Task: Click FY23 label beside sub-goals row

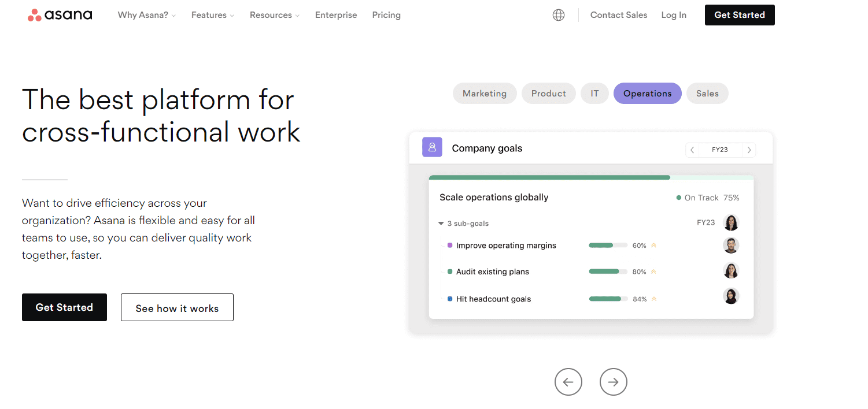Action: click(706, 222)
